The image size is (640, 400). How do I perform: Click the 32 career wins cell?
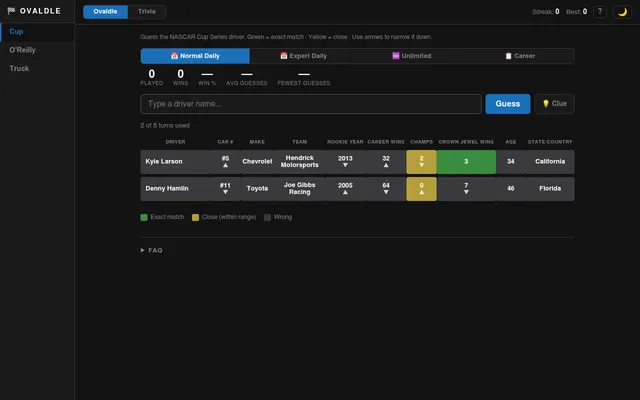(386, 162)
